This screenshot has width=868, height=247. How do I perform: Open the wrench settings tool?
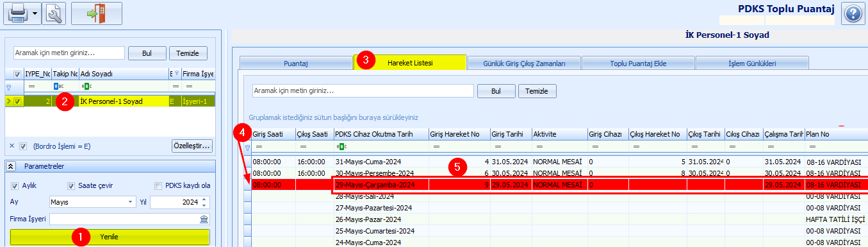[x=54, y=13]
